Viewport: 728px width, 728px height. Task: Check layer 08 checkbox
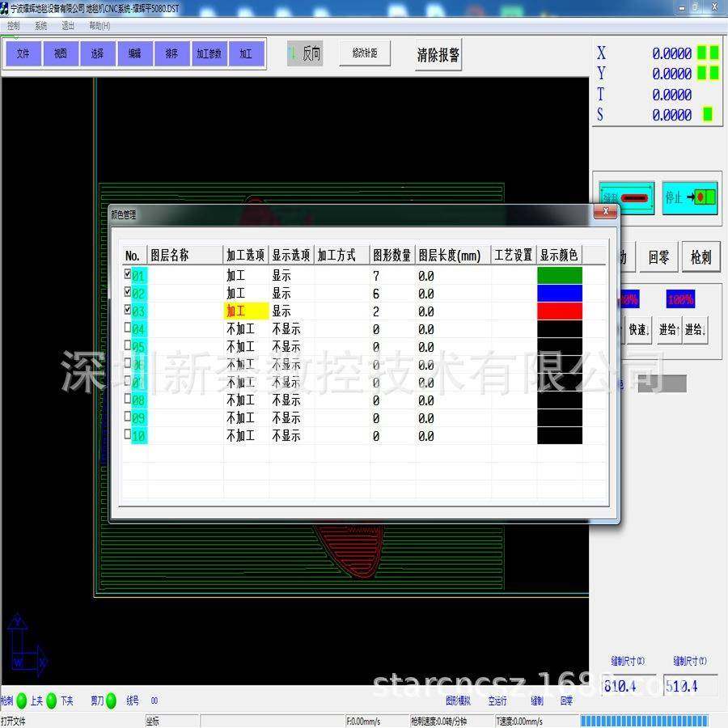click(x=128, y=398)
